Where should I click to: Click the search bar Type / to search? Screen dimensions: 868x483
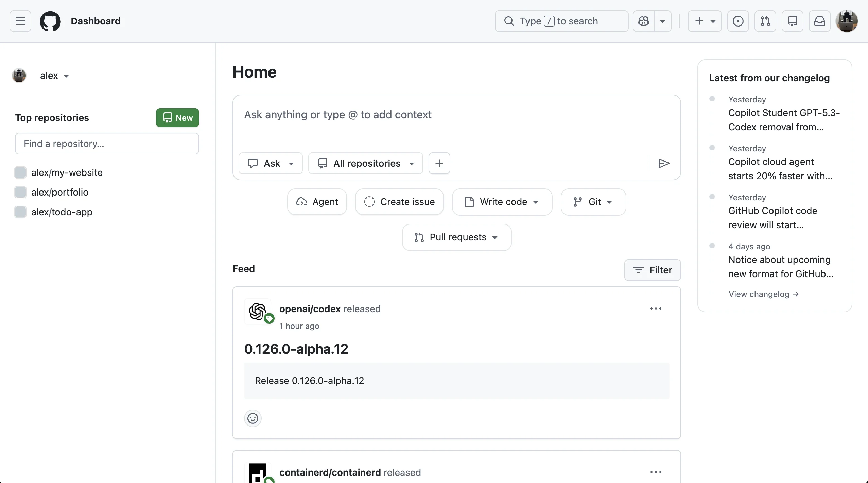(562, 21)
